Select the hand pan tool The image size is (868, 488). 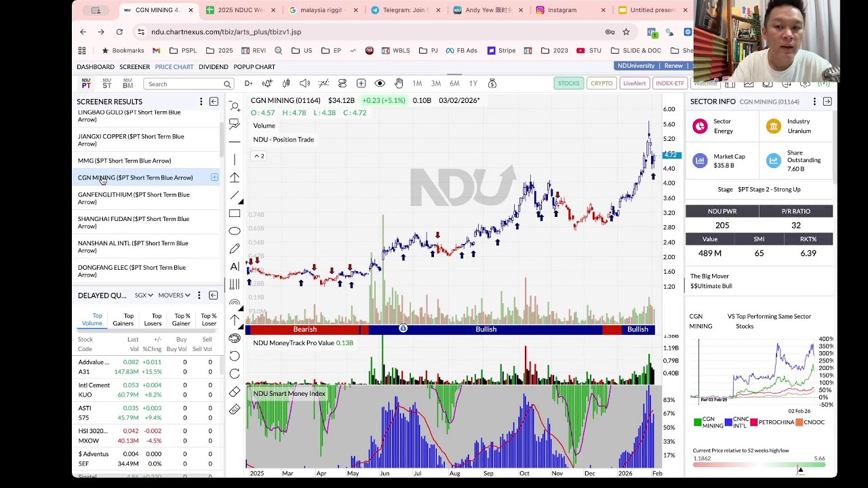pos(399,83)
